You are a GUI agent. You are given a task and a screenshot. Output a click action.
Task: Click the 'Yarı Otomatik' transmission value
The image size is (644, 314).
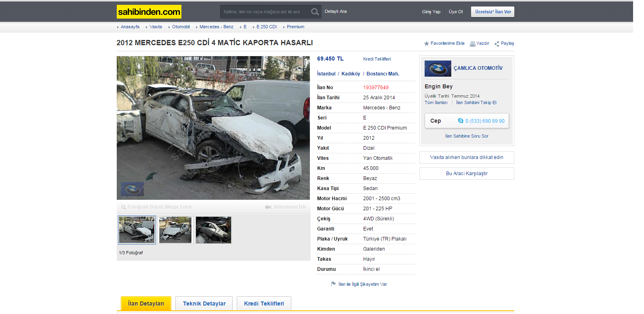378,158
